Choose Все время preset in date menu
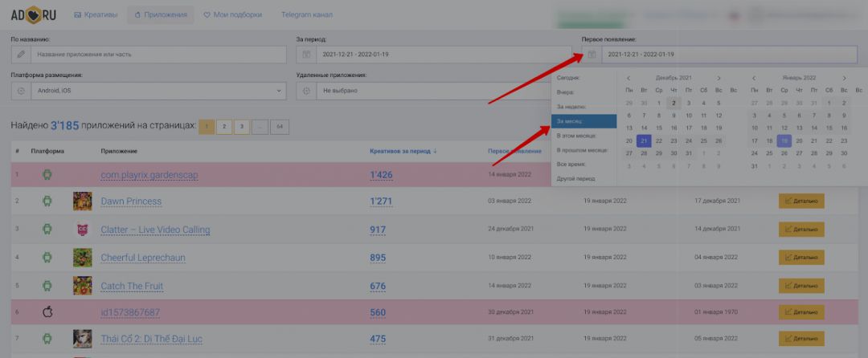868x358 pixels. (584, 164)
